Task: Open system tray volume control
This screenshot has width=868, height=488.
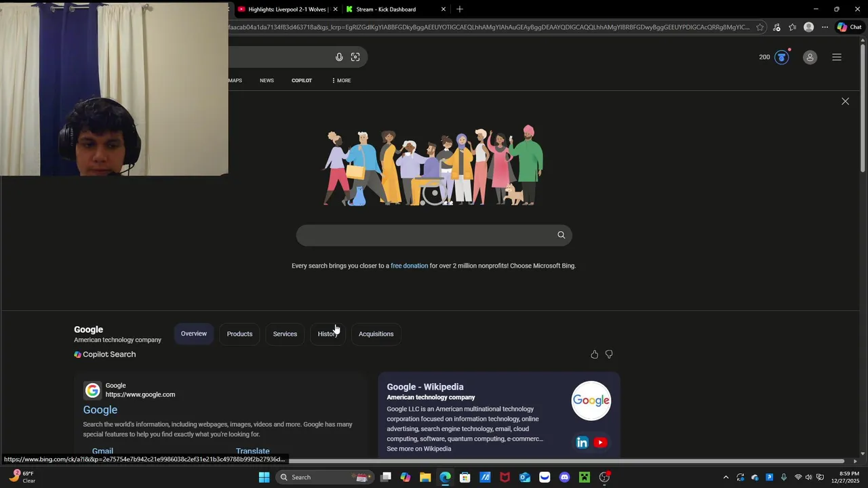Action: coord(808,477)
